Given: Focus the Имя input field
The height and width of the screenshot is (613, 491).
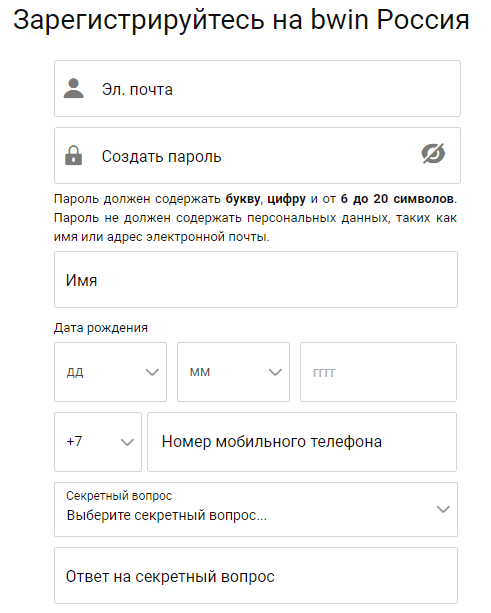Looking at the screenshot, I should click(256, 280).
